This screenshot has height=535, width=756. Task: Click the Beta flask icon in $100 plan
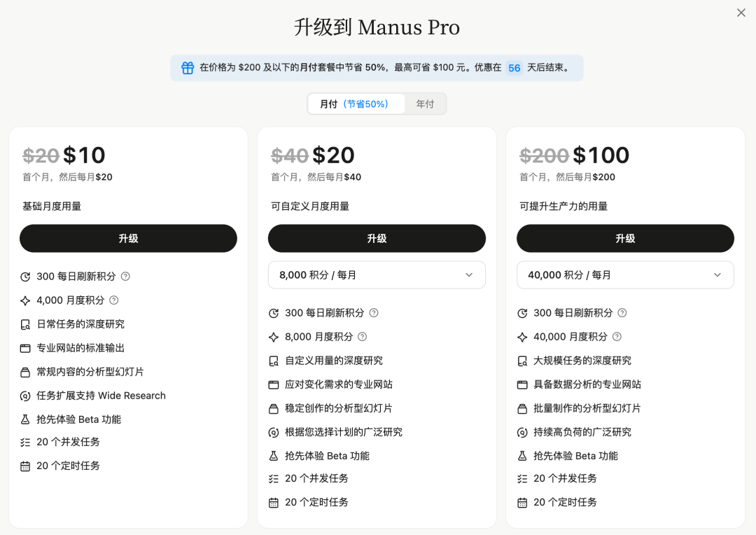(522, 456)
